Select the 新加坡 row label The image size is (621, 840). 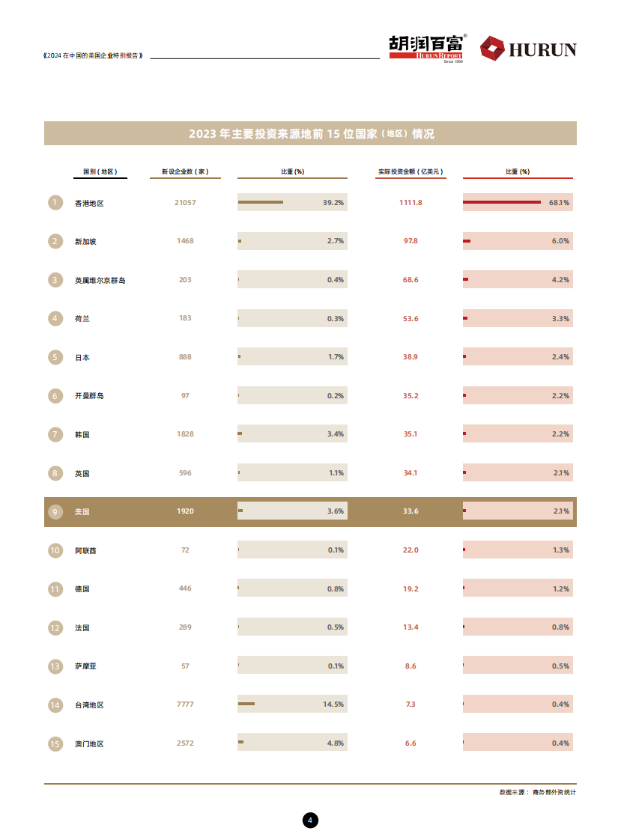(85, 241)
